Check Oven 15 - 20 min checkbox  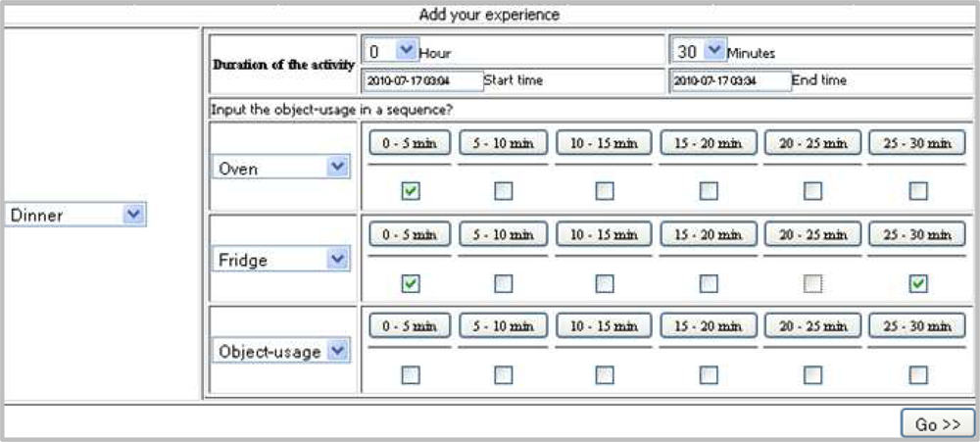coord(709,191)
